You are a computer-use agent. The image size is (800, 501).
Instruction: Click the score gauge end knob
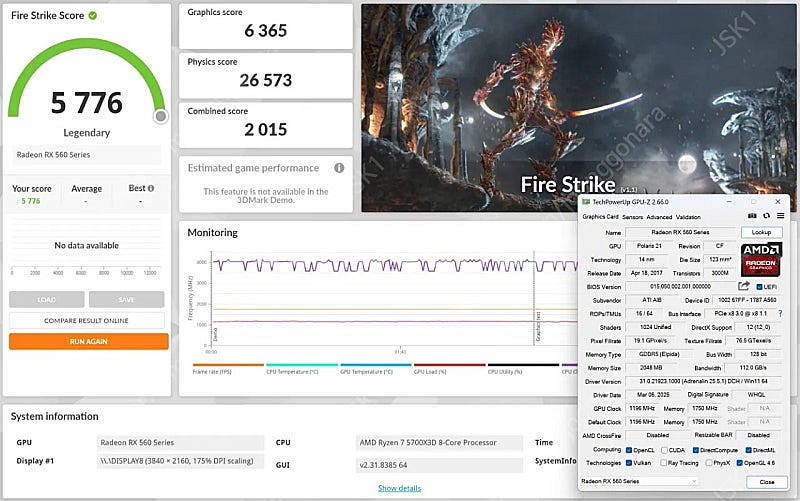tap(161, 116)
